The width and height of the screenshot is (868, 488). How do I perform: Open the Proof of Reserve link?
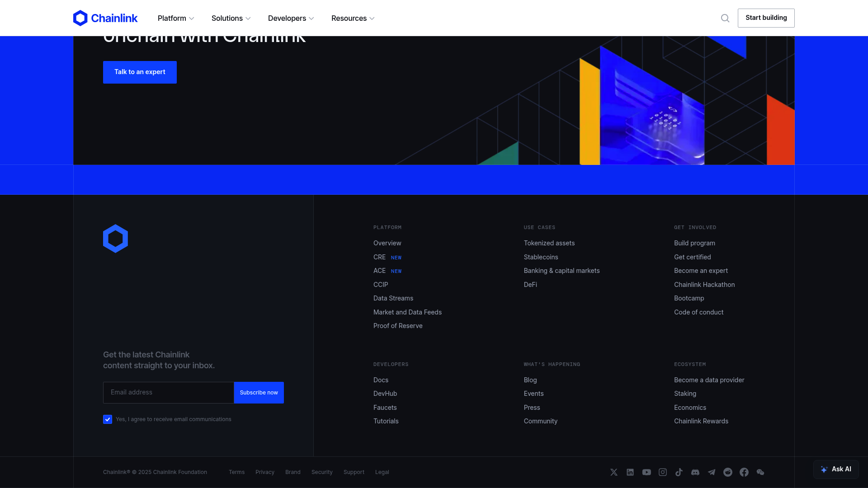point(398,326)
